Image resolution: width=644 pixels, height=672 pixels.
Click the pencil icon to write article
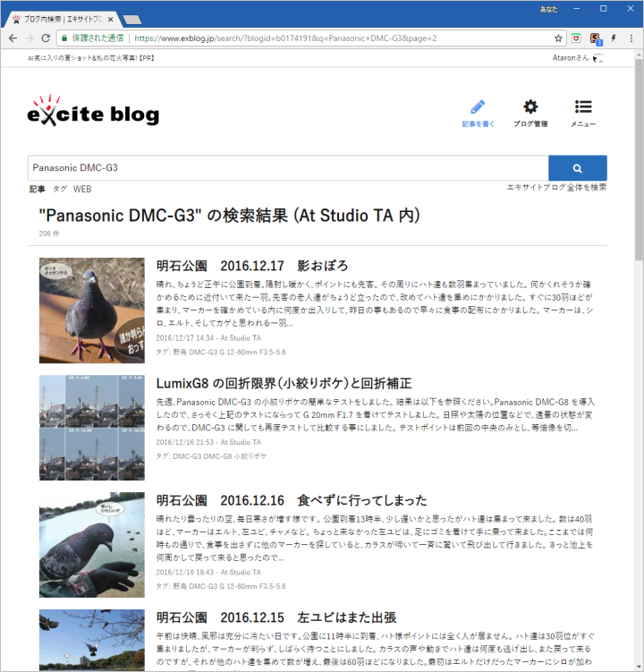click(x=478, y=106)
